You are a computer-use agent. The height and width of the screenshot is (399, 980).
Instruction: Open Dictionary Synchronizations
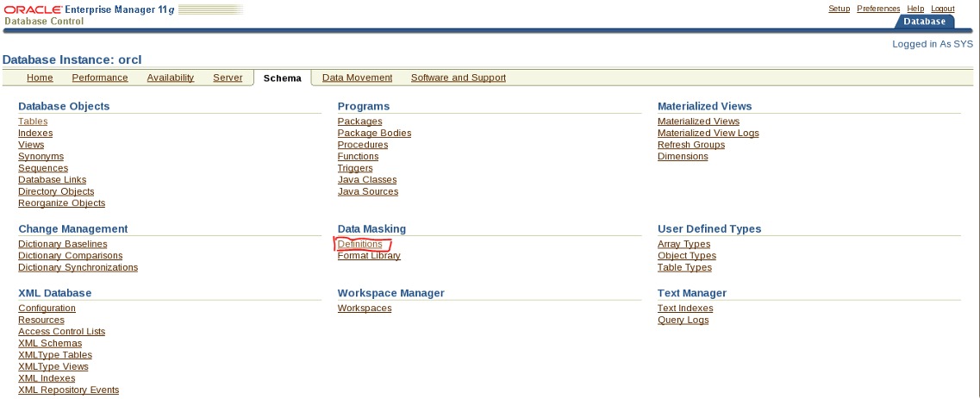click(78, 267)
